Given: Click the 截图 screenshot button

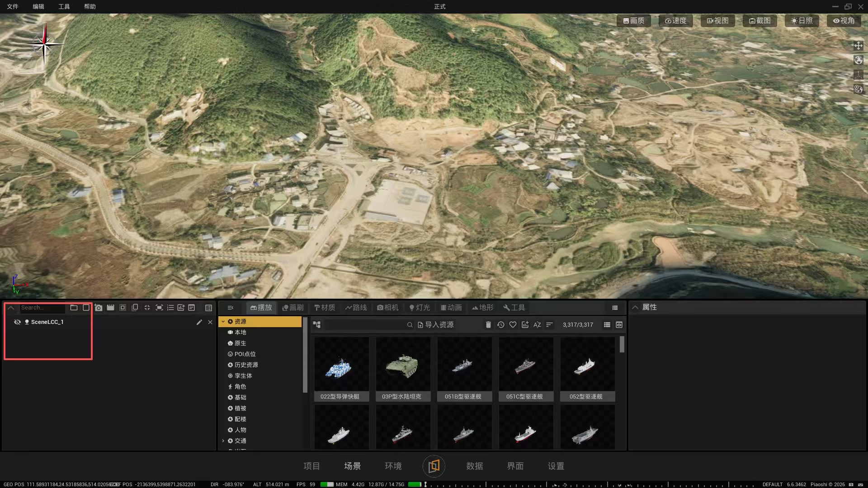Looking at the screenshot, I should pyautogui.click(x=759, y=21).
